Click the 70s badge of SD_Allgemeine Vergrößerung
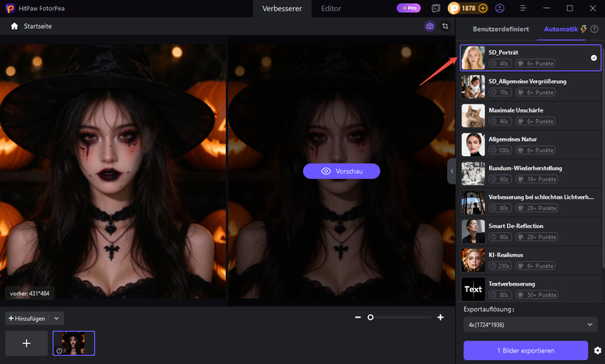Screen dimensions: 605x364 [x=501, y=92]
